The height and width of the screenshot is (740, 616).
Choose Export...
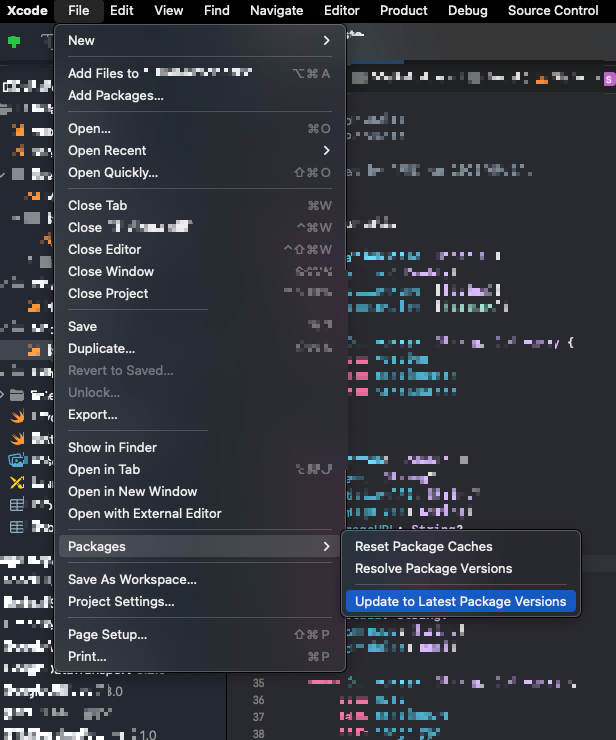pyautogui.click(x=200, y=414)
